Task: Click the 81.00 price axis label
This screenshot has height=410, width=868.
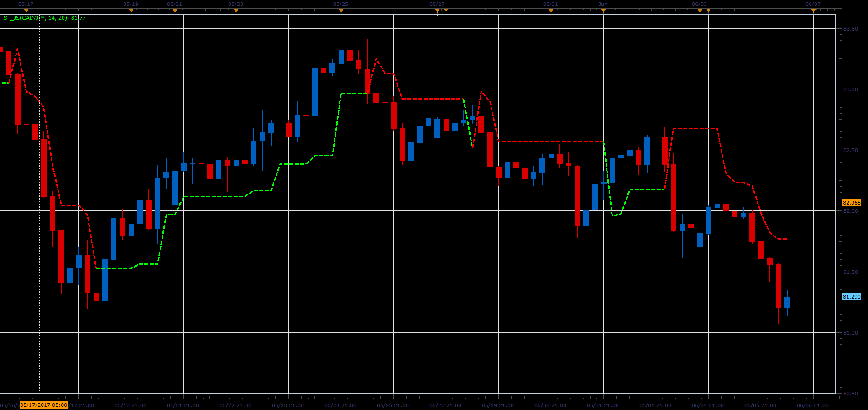Action: click(x=850, y=333)
